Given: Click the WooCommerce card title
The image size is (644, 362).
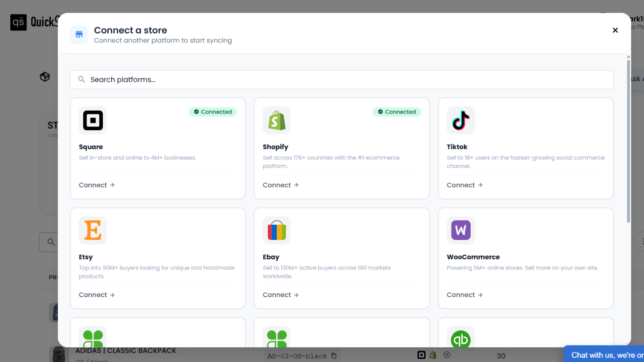Looking at the screenshot, I should click(x=473, y=257).
